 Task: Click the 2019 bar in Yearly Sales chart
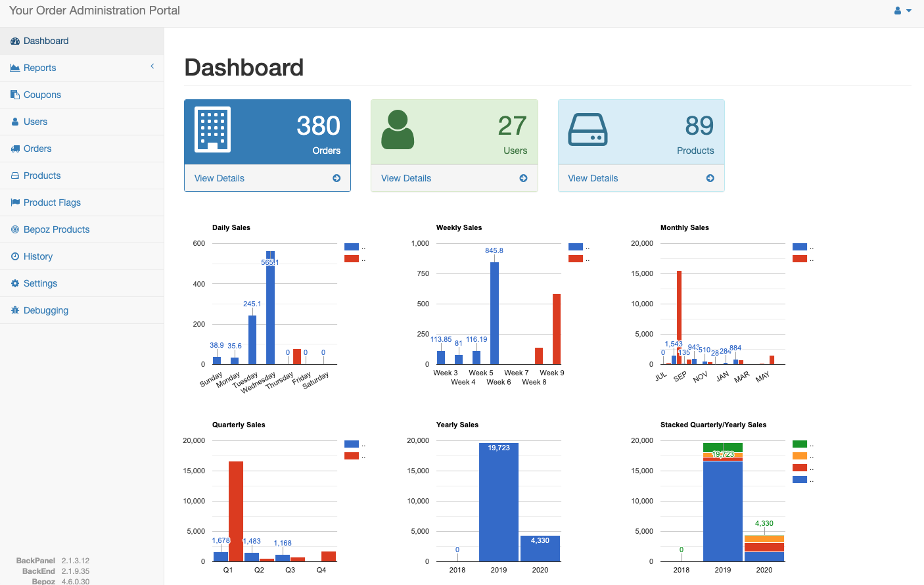(499, 503)
